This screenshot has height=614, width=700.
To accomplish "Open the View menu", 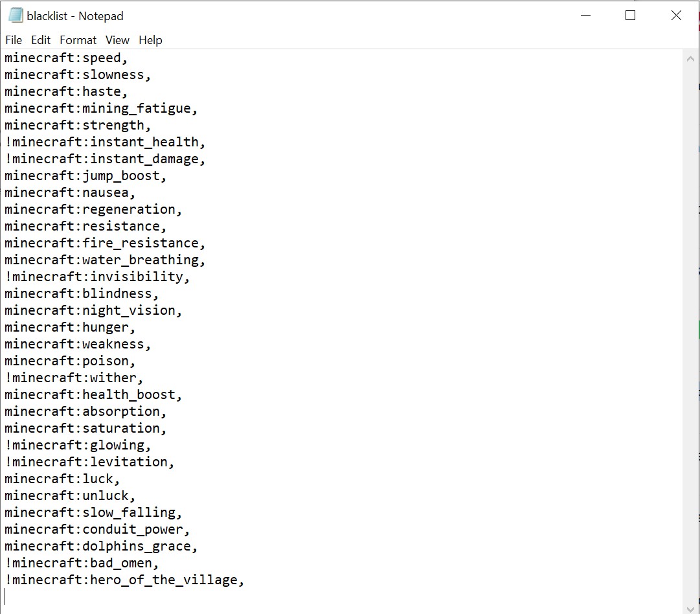I will (117, 40).
